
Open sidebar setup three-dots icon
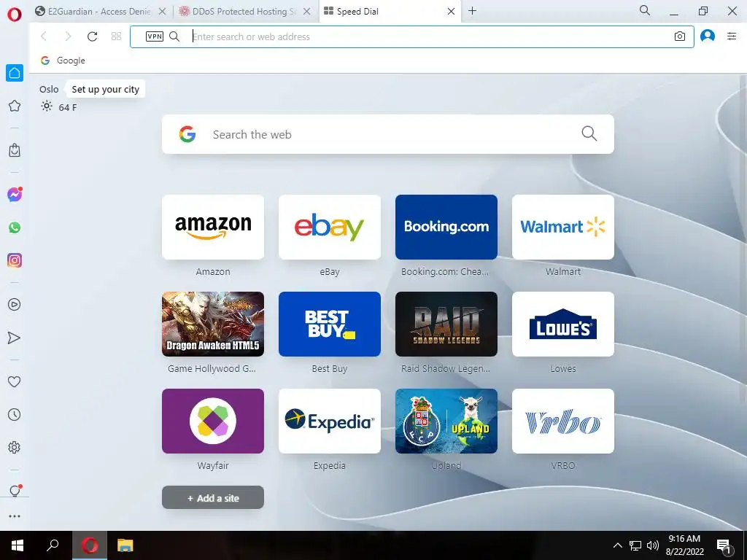15,516
